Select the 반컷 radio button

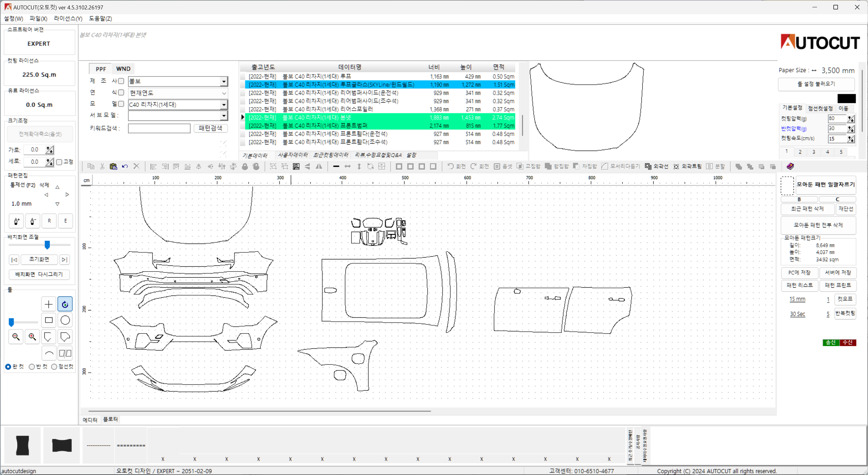click(32, 367)
